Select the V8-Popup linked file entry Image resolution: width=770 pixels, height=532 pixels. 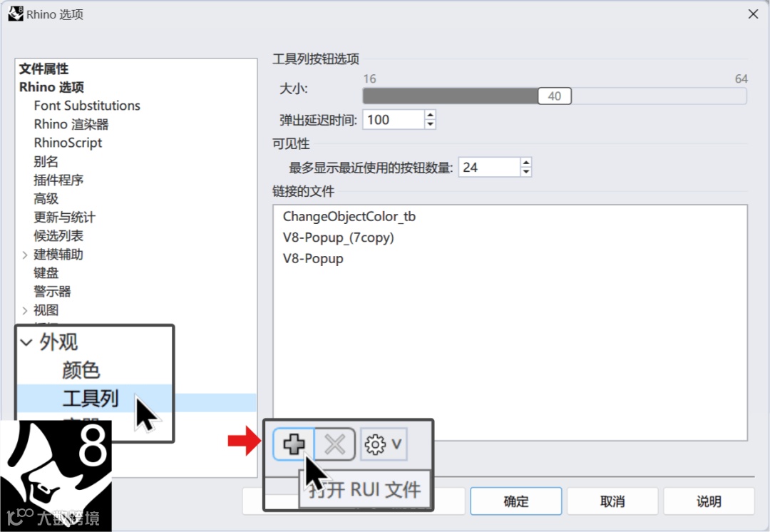tap(313, 258)
